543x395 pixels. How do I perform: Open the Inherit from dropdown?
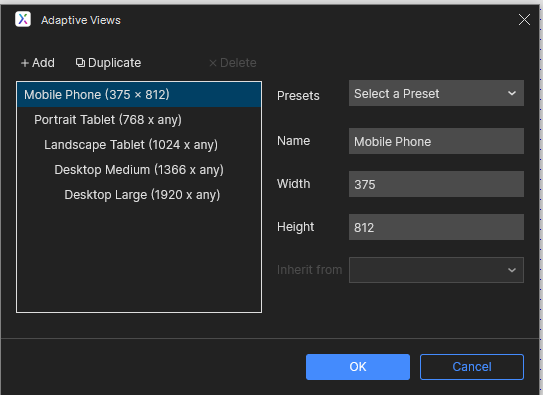[x=436, y=270]
